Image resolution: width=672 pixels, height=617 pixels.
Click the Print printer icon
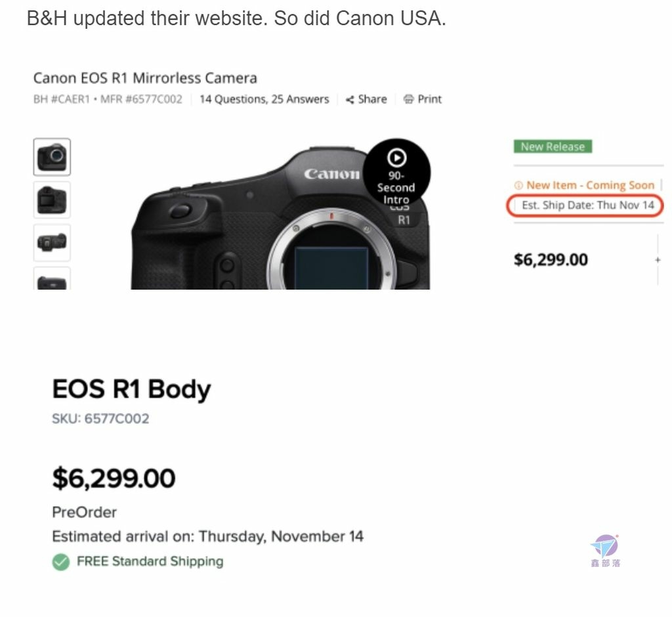[x=408, y=100]
